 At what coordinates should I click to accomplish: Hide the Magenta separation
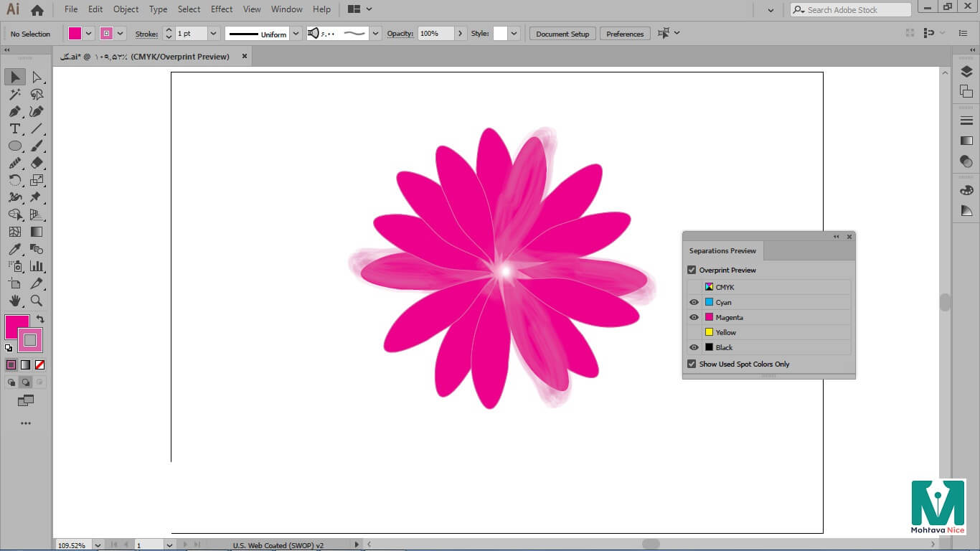point(694,317)
